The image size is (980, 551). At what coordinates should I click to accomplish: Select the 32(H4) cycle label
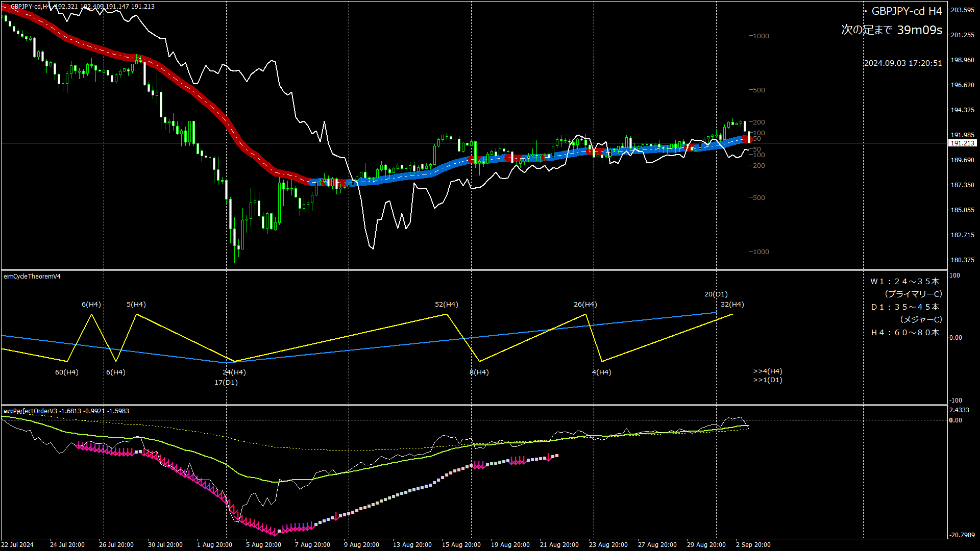[x=732, y=305]
